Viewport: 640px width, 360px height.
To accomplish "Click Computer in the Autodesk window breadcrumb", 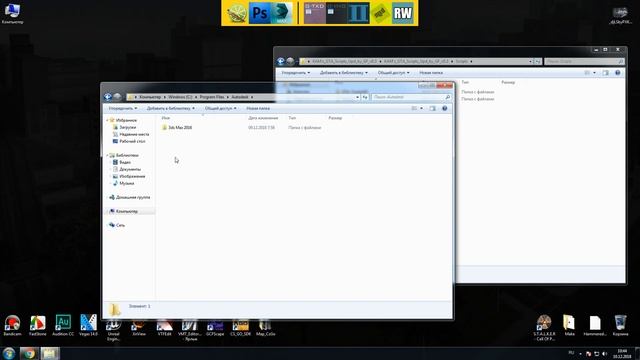I will pos(150,97).
